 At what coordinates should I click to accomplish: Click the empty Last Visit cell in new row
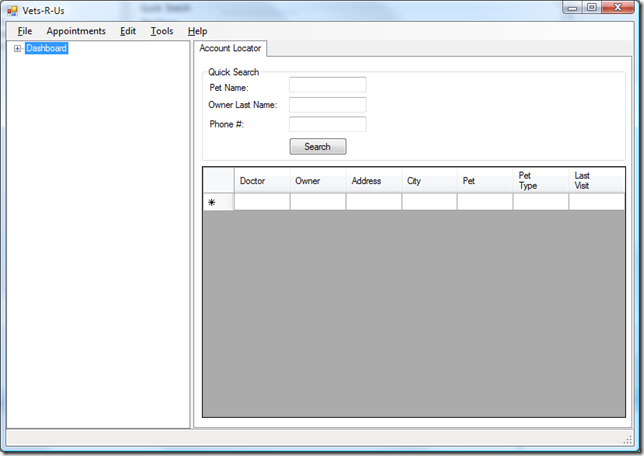point(597,202)
